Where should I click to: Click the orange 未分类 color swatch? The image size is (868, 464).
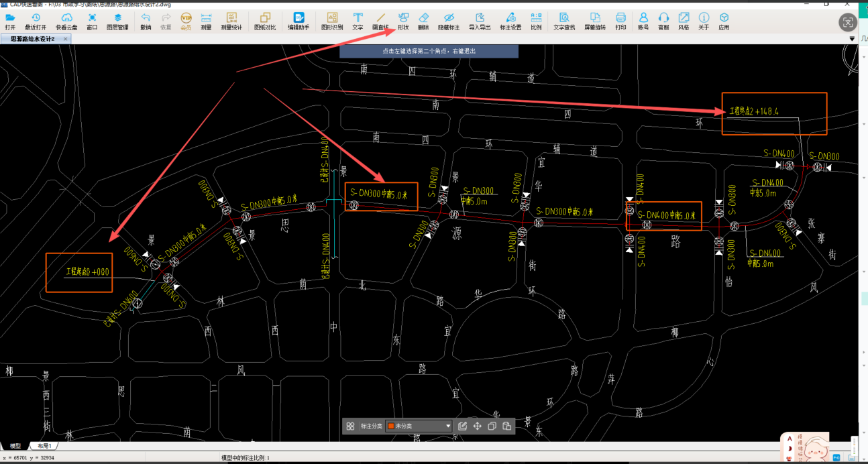(x=391, y=426)
